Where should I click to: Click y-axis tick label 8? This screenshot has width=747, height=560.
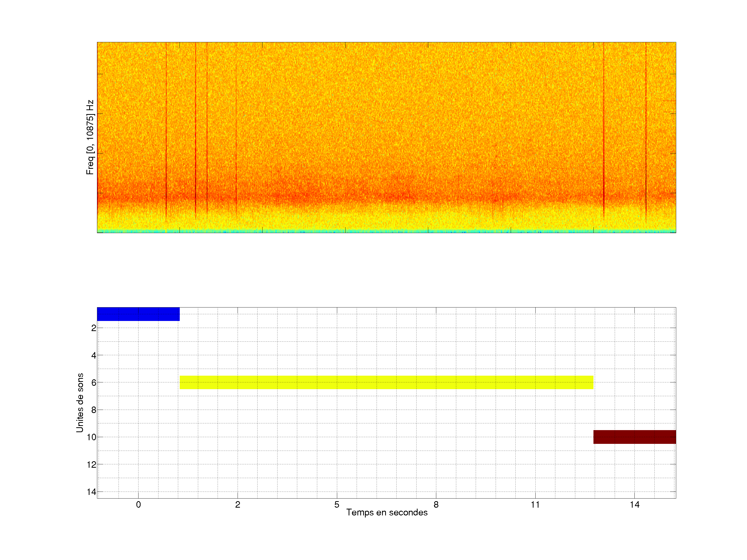coord(94,410)
